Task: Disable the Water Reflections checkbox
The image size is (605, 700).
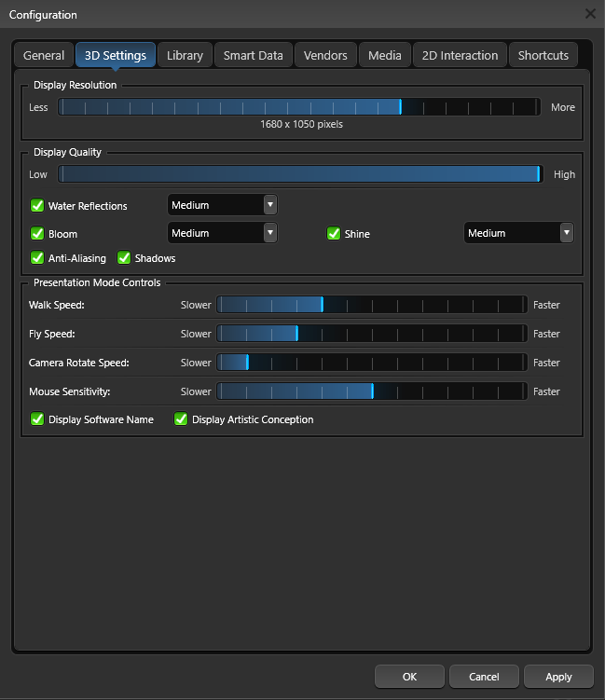Action: point(38,206)
